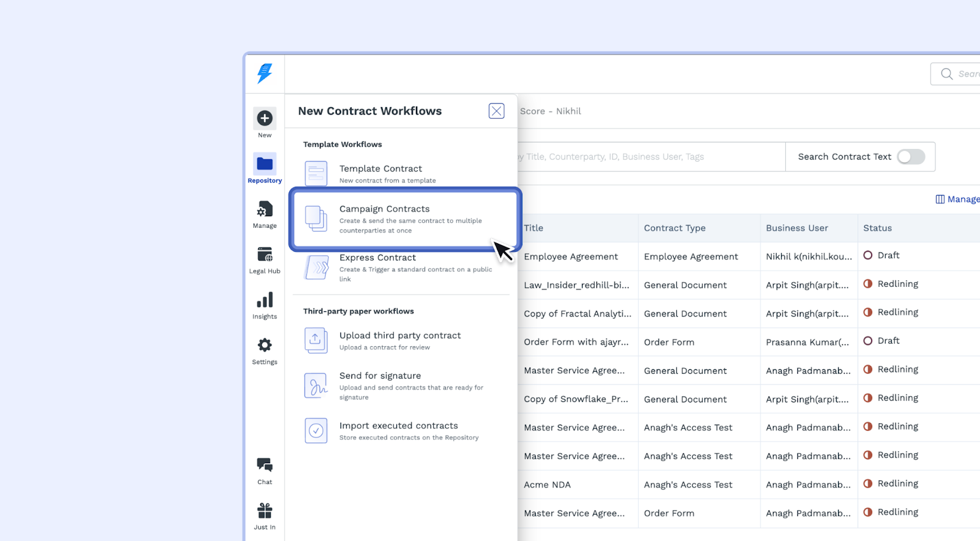Open the Chat icon in sidebar

point(265,466)
